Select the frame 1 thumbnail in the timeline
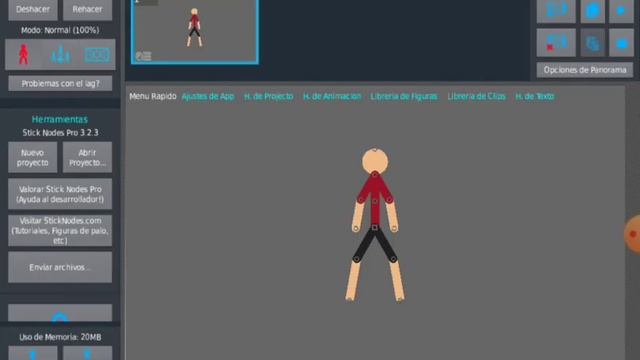This screenshot has width=640, height=360. coord(195,32)
